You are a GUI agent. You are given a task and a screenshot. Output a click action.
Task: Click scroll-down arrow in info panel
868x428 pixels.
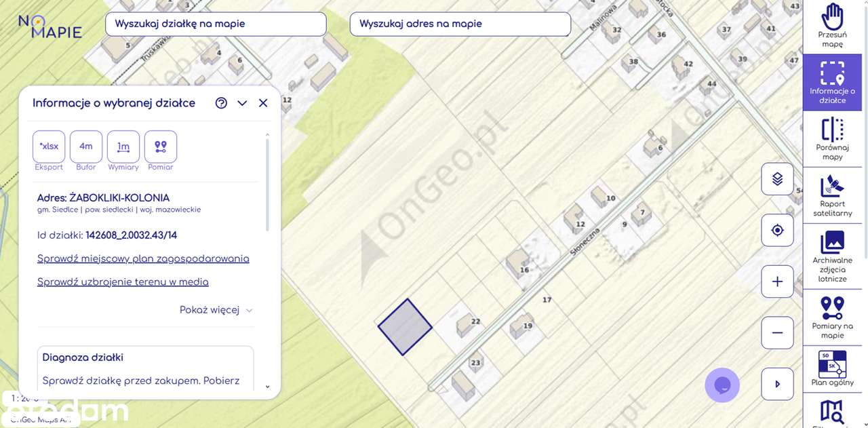[267, 387]
